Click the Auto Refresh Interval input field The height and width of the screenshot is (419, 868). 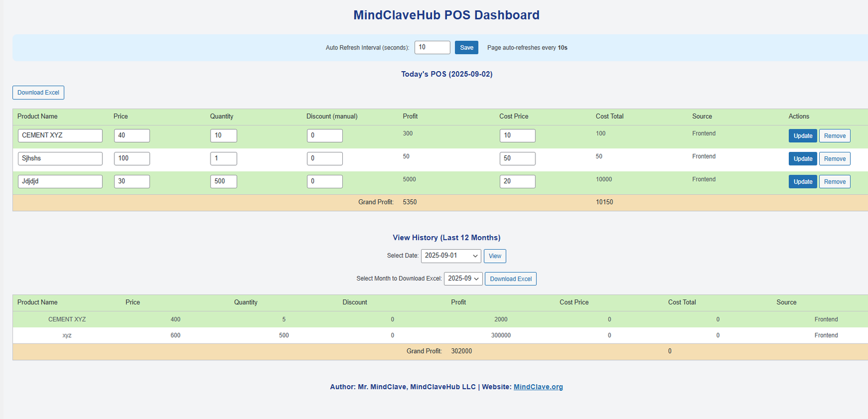click(x=432, y=48)
